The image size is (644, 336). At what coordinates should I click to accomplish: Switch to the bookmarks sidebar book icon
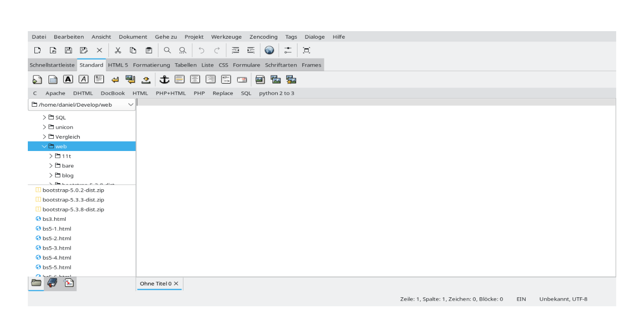53,283
